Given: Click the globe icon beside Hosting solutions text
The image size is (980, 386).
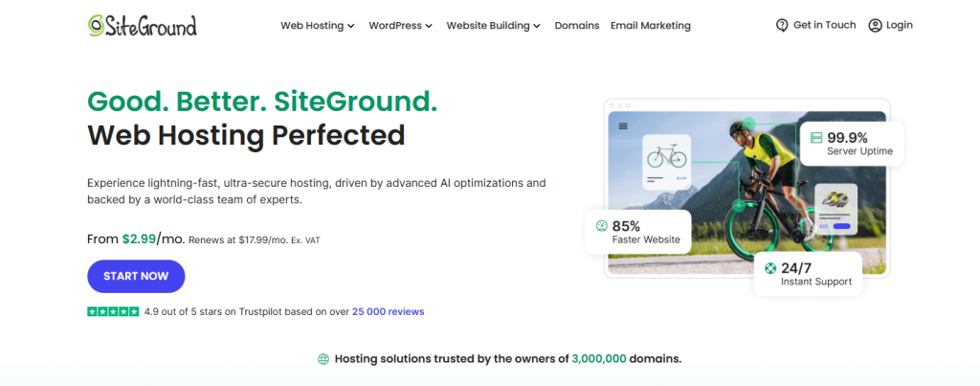Looking at the screenshot, I should [x=323, y=359].
